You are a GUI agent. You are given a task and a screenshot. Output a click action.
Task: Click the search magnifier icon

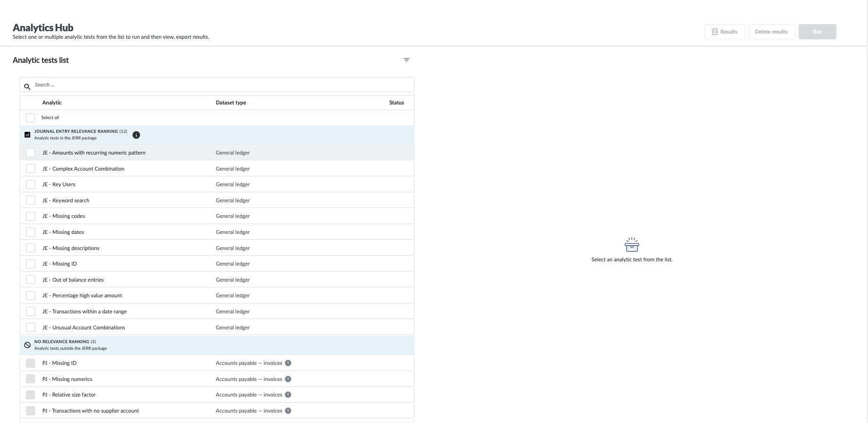click(27, 86)
